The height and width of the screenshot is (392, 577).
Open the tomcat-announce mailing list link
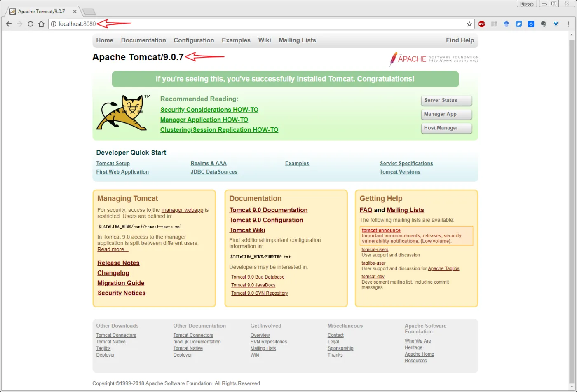click(381, 230)
